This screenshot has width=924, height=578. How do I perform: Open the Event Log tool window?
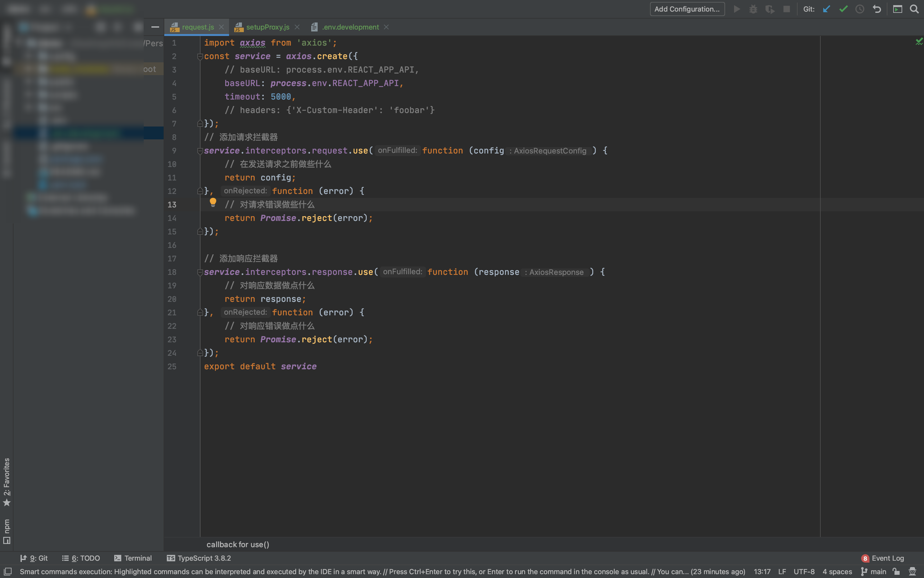point(883,558)
